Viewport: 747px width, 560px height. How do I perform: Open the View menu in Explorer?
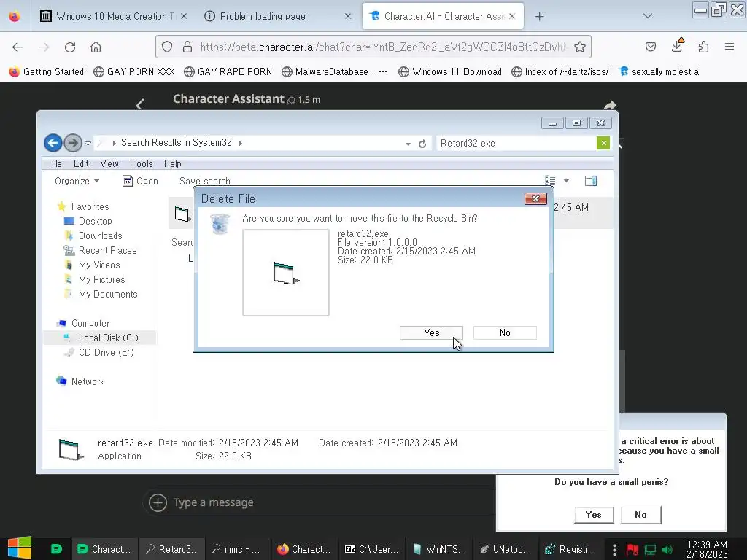click(109, 163)
